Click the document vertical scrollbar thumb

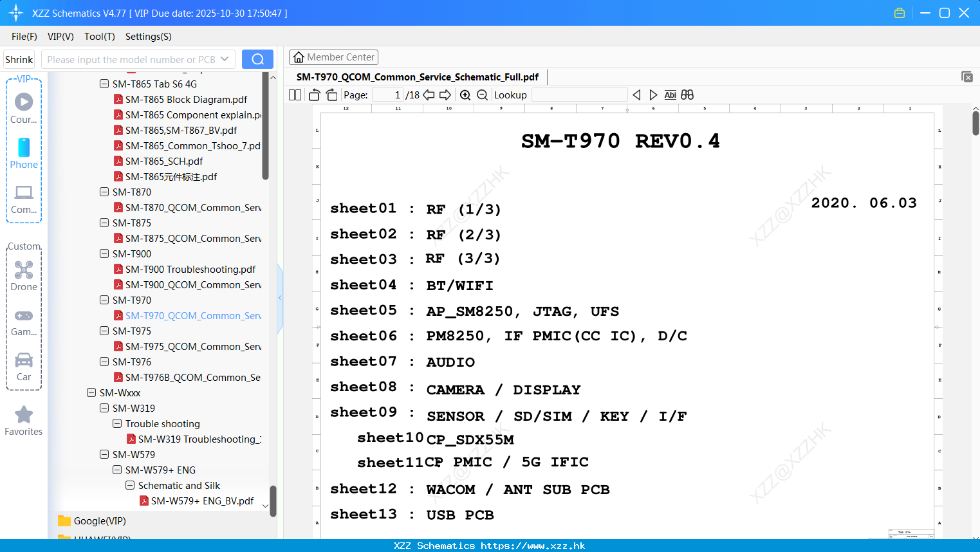point(975,122)
